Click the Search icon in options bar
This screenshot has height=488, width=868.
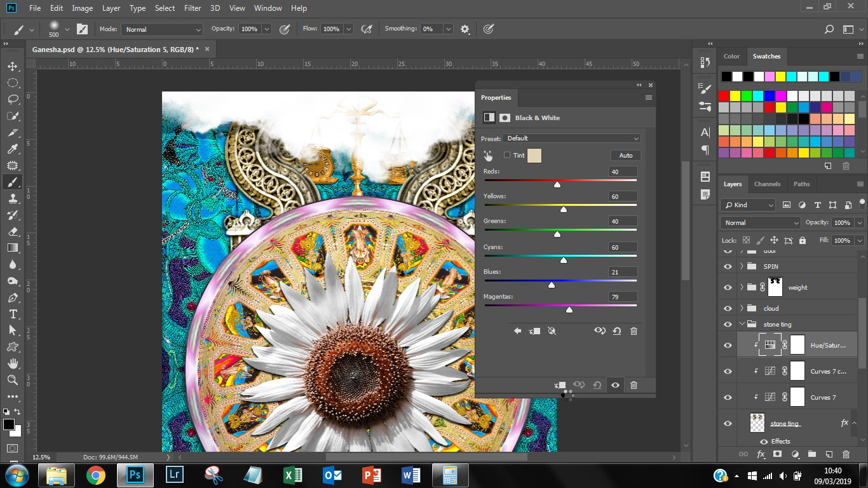[829, 29]
